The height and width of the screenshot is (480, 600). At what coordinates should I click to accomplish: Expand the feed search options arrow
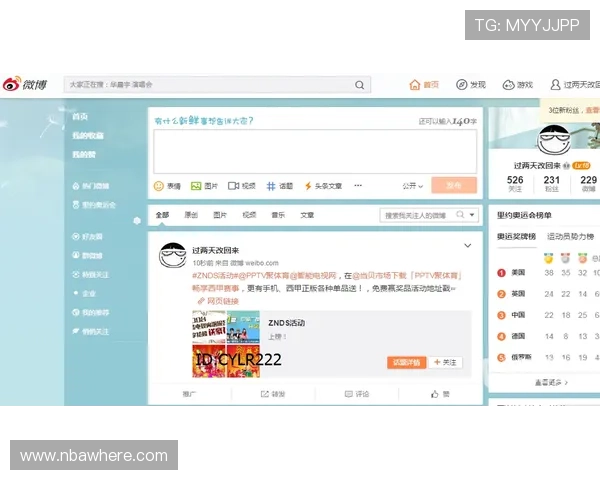(472, 215)
